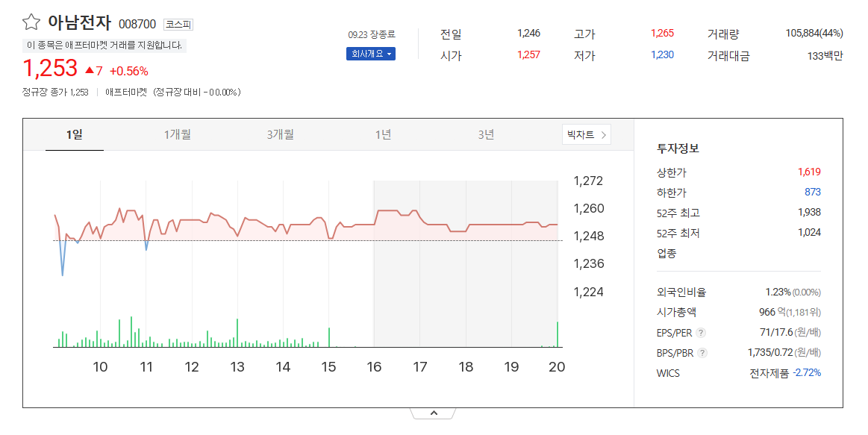This screenshot has height=435, width=868.
Task: Show the 3년 chart tab
Action: click(x=486, y=134)
